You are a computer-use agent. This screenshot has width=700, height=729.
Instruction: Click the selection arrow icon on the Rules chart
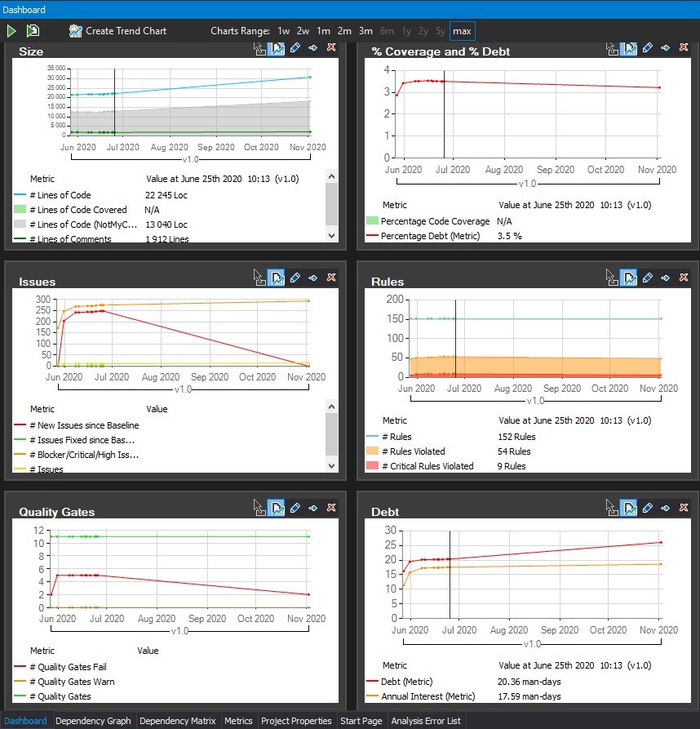(x=611, y=278)
